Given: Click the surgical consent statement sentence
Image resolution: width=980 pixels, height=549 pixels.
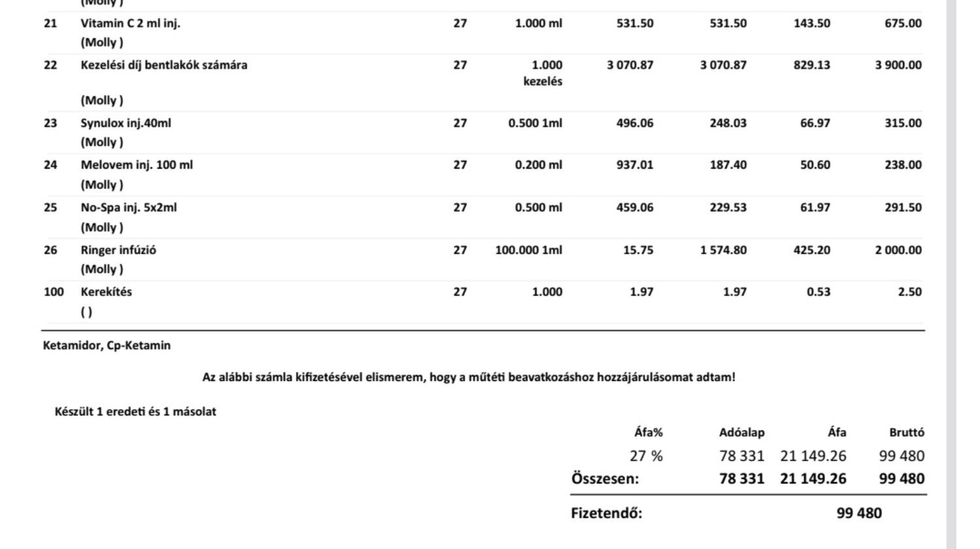Looking at the screenshot, I should tap(468, 377).
